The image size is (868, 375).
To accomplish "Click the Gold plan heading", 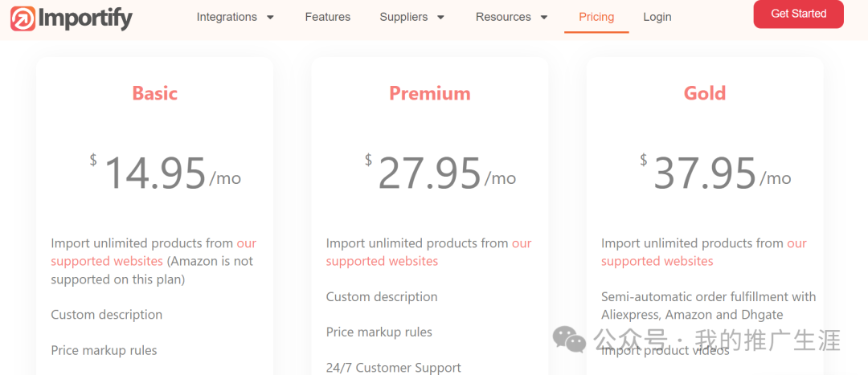I will point(704,93).
